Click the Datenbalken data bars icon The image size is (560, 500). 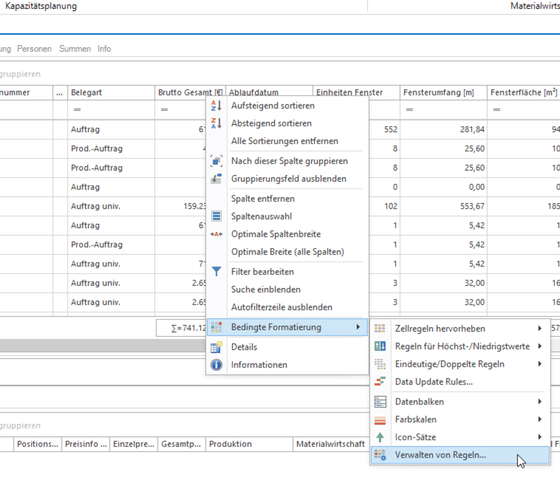pos(380,402)
